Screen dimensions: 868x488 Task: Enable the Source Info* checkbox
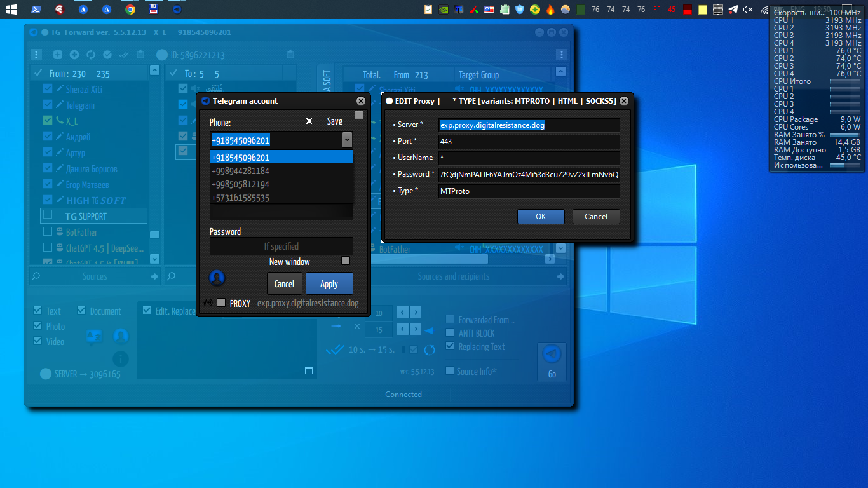pos(451,371)
